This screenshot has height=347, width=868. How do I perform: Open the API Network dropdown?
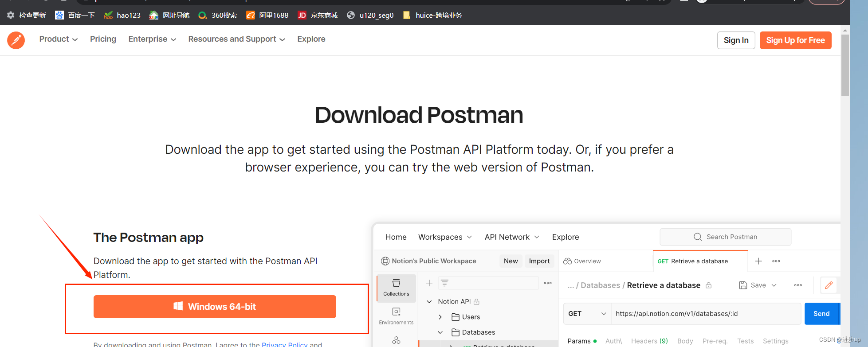point(512,237)
